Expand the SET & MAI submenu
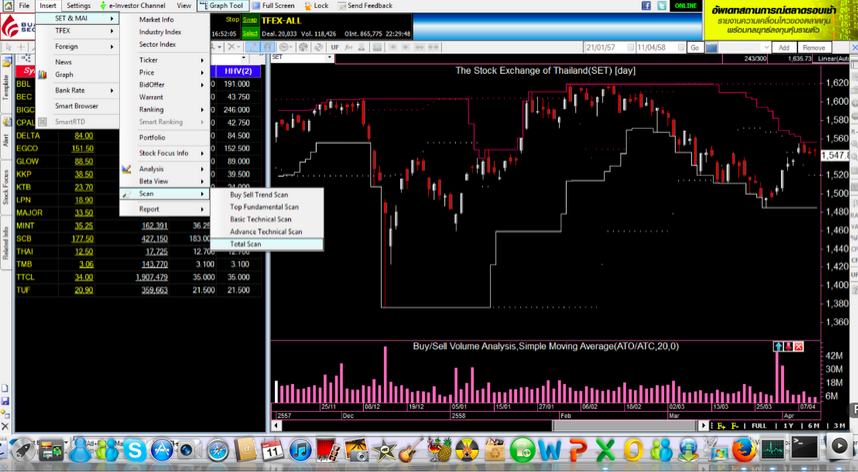 [x=78, y=18]
